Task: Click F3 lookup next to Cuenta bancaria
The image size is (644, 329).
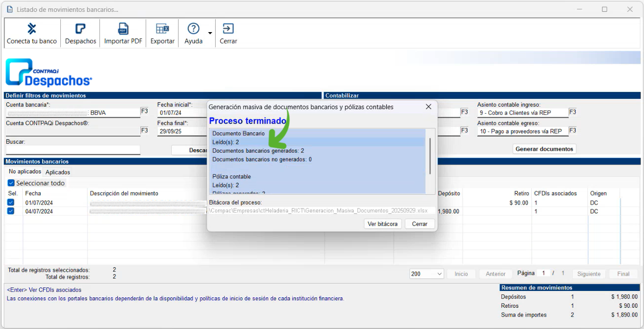Action: (144, 112)
